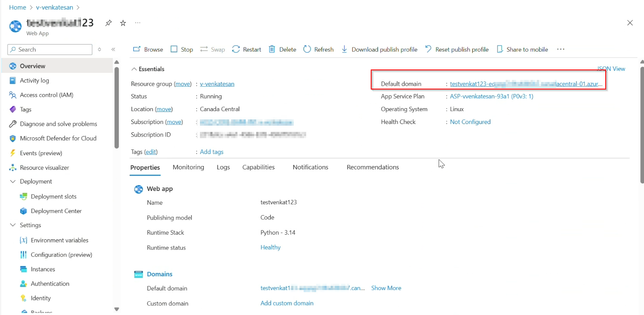Select the Properties tab
Screen dimensions: 644x315
145,167
